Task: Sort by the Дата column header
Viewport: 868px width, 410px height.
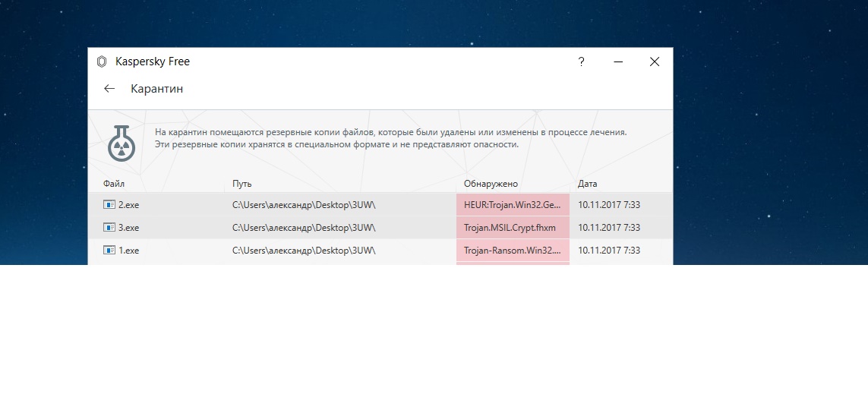Action: (587, 184)
